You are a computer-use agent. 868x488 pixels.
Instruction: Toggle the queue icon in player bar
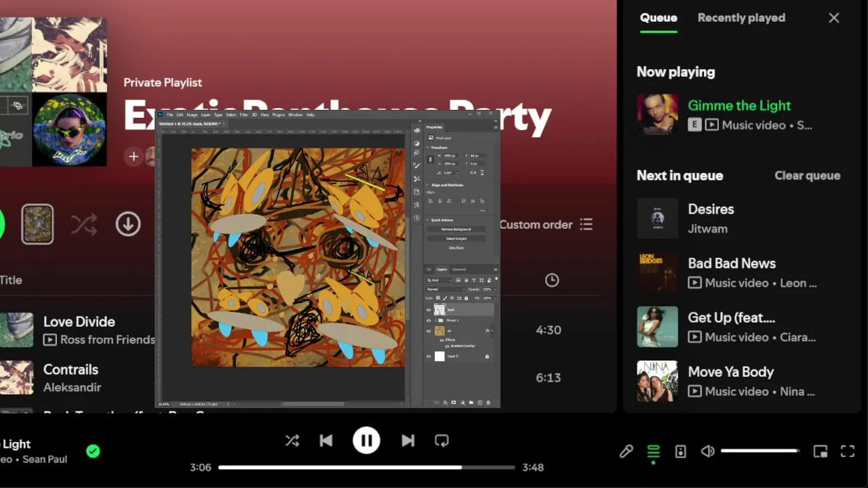pos(653,451)
